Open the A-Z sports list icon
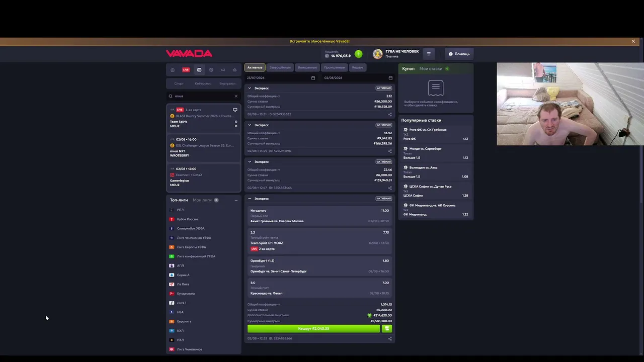Image resolution: width=644 pixels, height=362 pixels. pyautogui.click(x=223, y=70)
